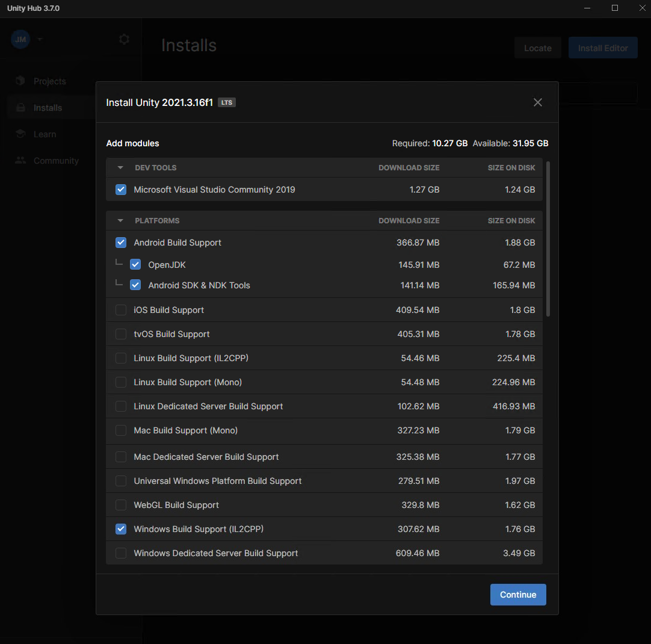
Task: Open the Learn sidebar item
Action: coord(45,134)
